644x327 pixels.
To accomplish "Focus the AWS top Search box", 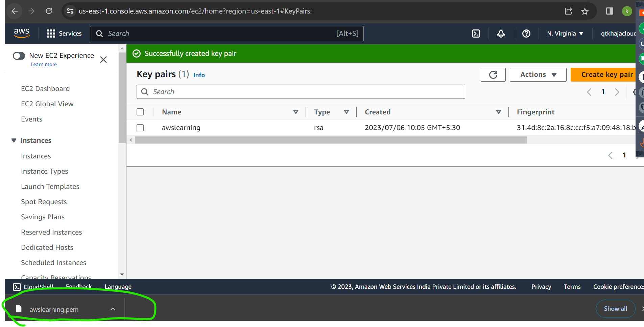I will (x=227, y=34).
